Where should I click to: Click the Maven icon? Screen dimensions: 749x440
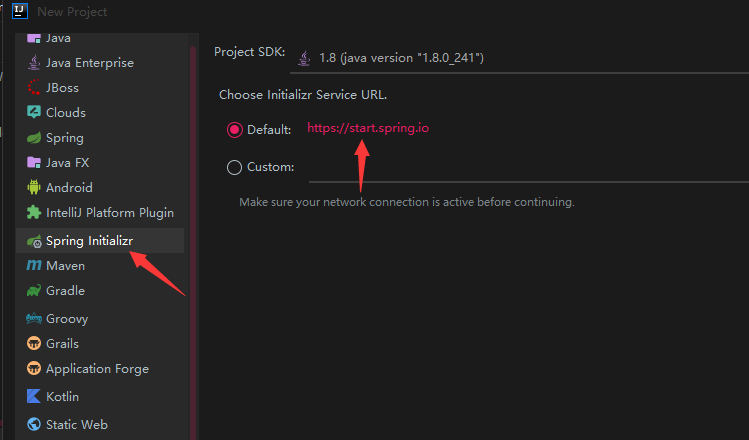pos(33,266)
